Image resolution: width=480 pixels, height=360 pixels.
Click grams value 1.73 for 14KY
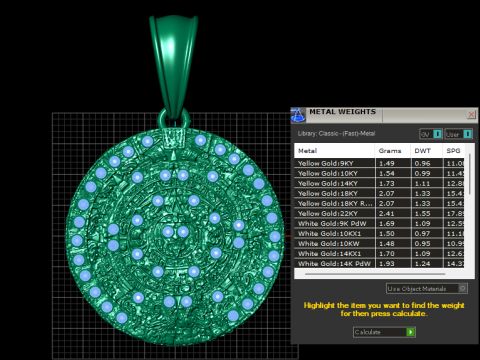(387, 183)
